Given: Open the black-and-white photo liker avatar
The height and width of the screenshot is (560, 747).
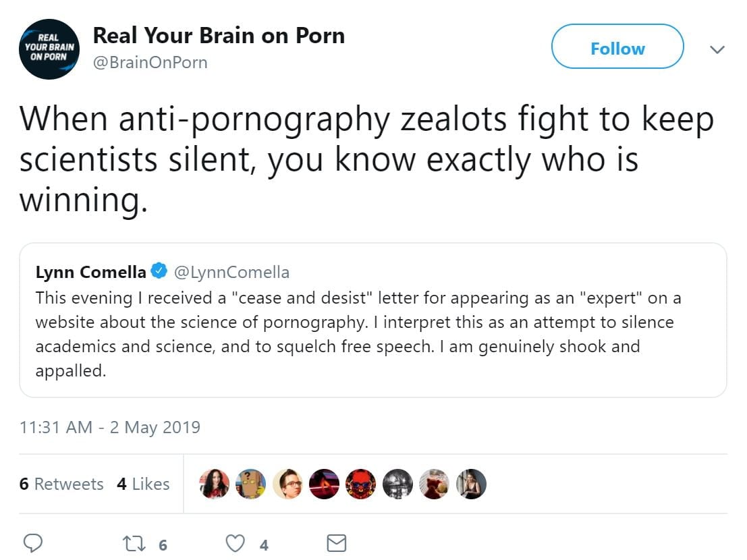Looking at the screenshot, I should 397,484.
